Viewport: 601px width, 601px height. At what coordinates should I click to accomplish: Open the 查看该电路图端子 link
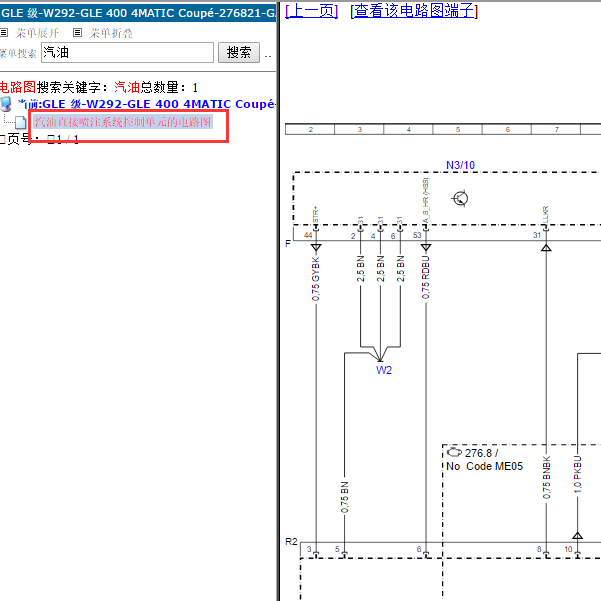pos(414,11)
